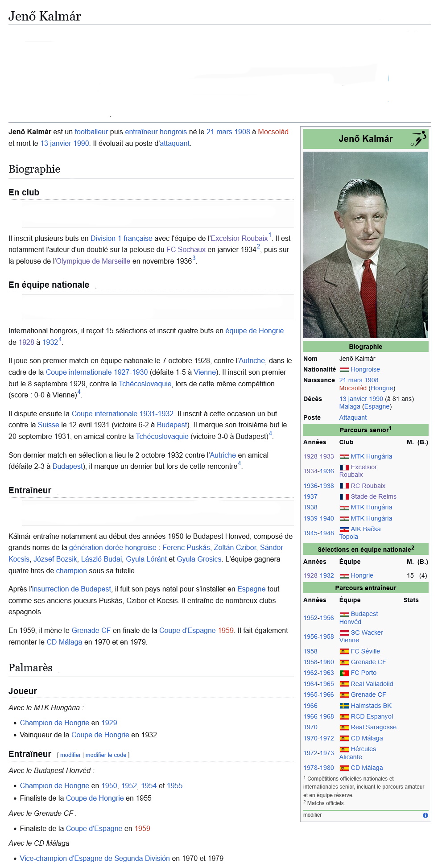Follow the 'équipe de Hongrie' link
This screenshot has width=442, height=868.
pos(255,331)
